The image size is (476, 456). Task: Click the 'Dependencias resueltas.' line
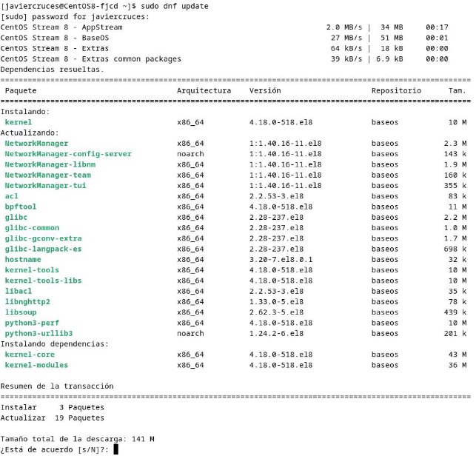52,70
